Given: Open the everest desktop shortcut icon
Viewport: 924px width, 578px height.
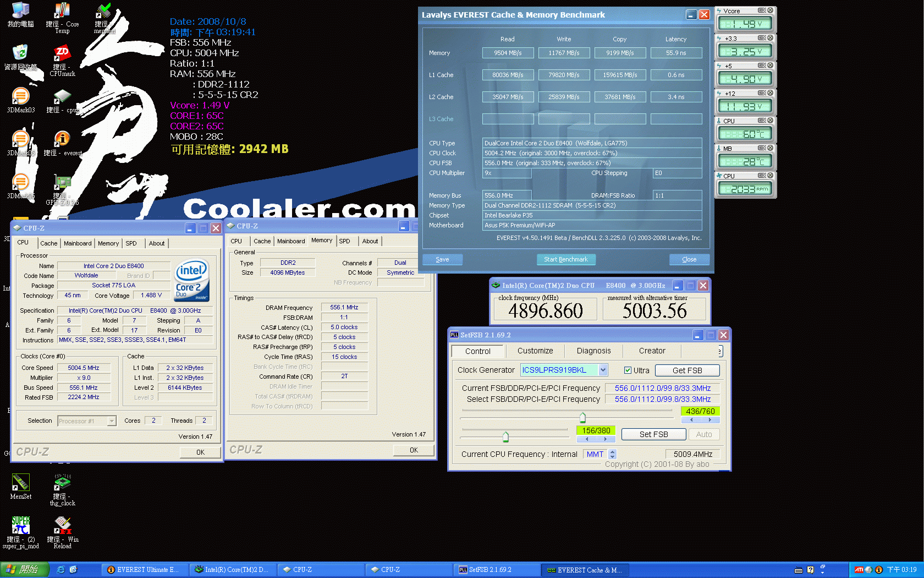Looking at the screenshot, I should 62,143.
